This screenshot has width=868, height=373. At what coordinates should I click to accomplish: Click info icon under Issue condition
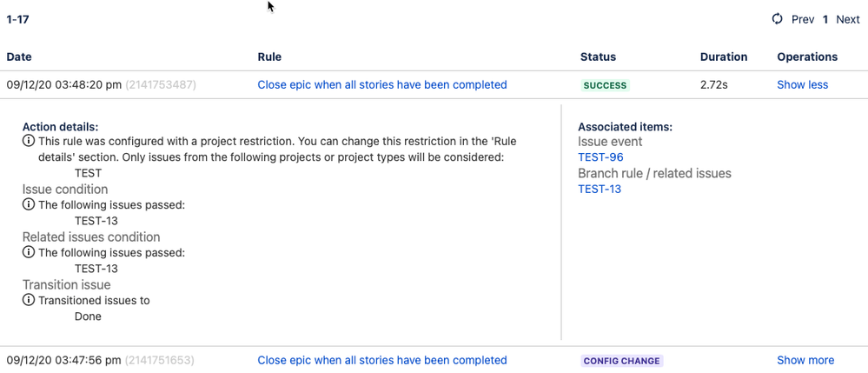tap(28, 205)
